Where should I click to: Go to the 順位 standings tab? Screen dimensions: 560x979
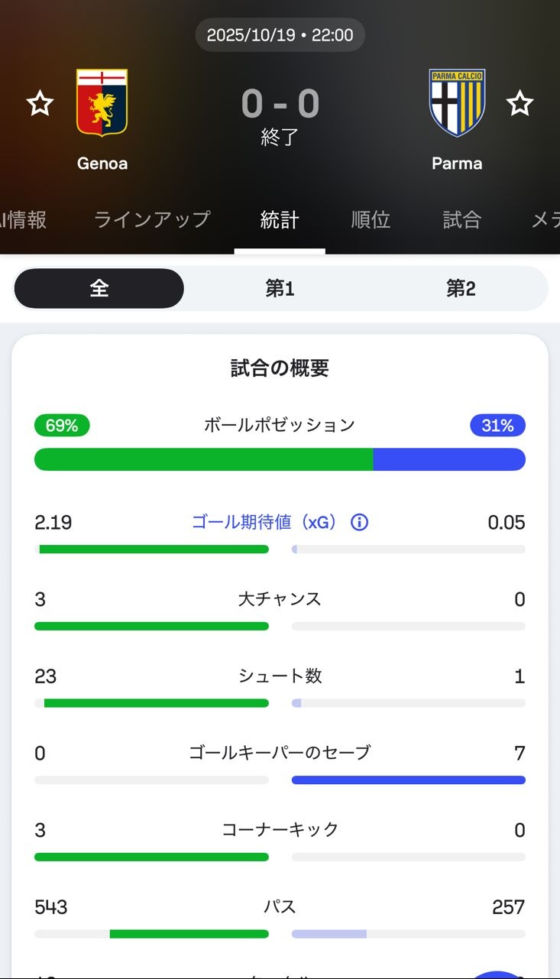pos(371,220)
